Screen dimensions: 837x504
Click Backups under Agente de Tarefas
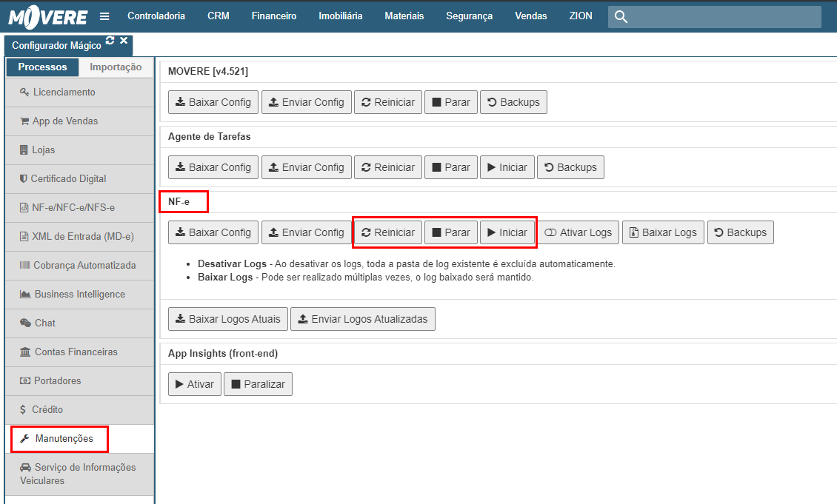[x=570, y=167]
